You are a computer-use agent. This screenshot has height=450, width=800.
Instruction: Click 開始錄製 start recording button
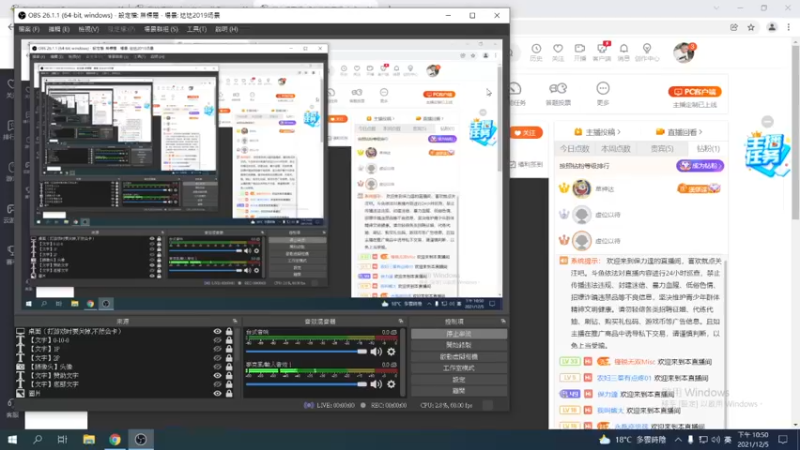click(459, 345)
